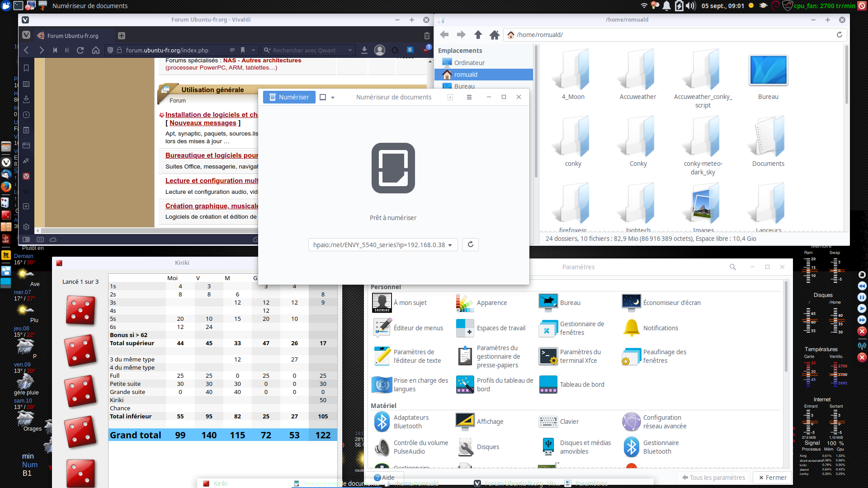Image resolution: width=868 pixels, height=488 pixels.
Task: Toggle the Vivaldi side panel
Action: 26,239
